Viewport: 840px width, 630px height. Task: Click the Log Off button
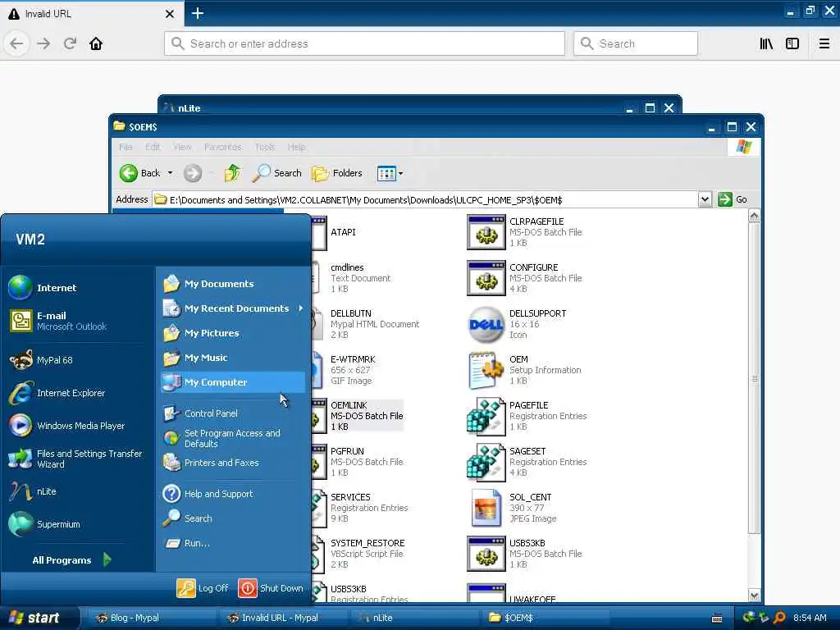click(203, 588)
